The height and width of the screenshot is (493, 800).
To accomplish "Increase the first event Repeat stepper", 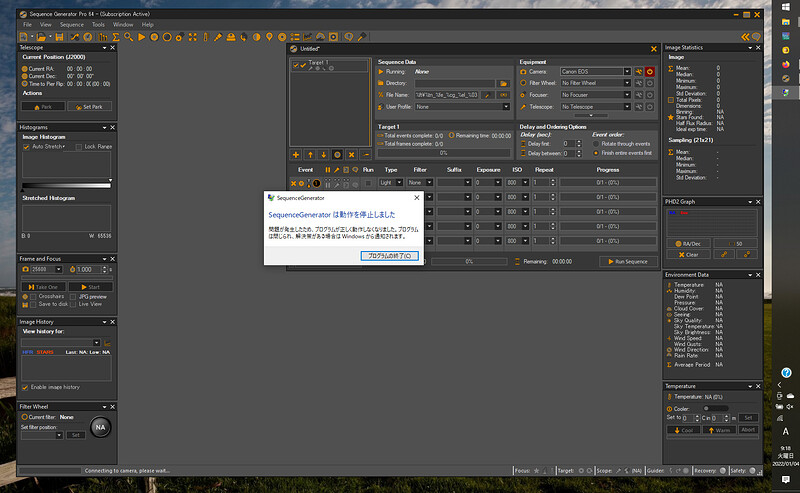I will 553,180.
